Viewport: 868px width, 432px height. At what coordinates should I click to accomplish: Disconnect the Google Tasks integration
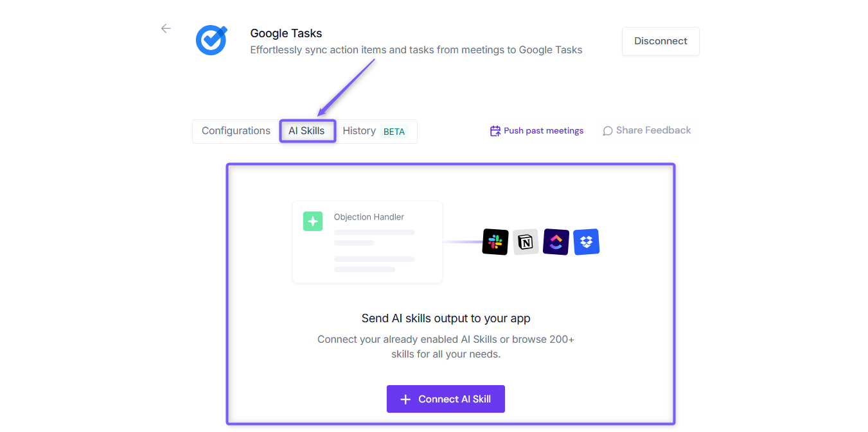pyautogui.click(x=660, y=41)
